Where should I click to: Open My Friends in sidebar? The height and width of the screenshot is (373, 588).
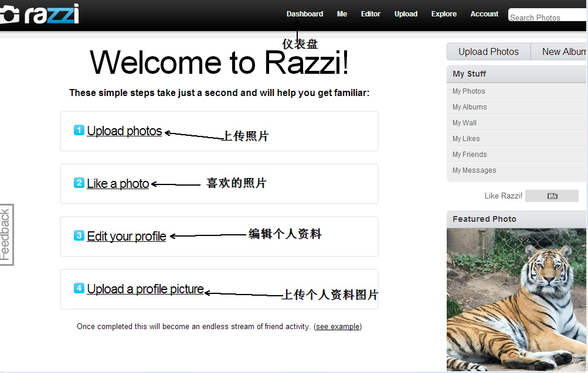(517, 154)
